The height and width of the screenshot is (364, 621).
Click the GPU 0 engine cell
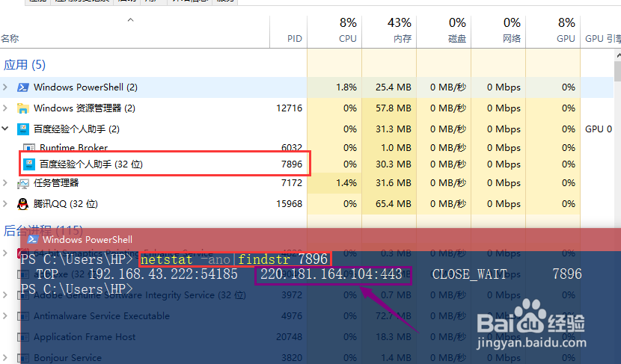tap(599, 129)
